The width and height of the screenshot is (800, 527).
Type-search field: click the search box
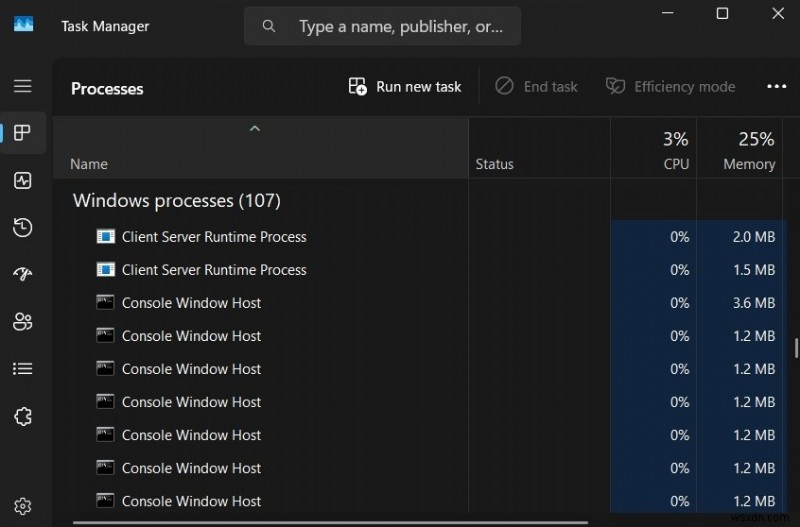point(382,26)
